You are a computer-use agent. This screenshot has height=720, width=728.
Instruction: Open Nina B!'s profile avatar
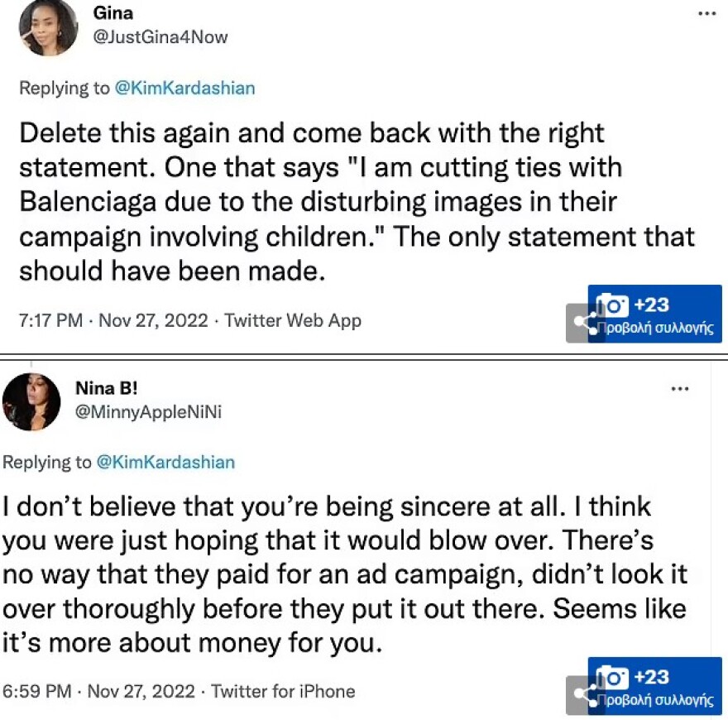31,401
